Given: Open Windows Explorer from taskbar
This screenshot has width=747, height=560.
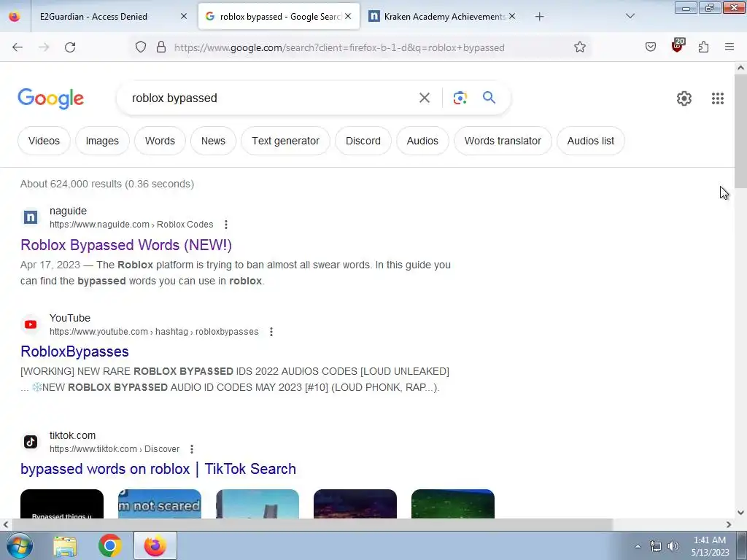Looking at the screenshot, I should [x=65, y=545].
